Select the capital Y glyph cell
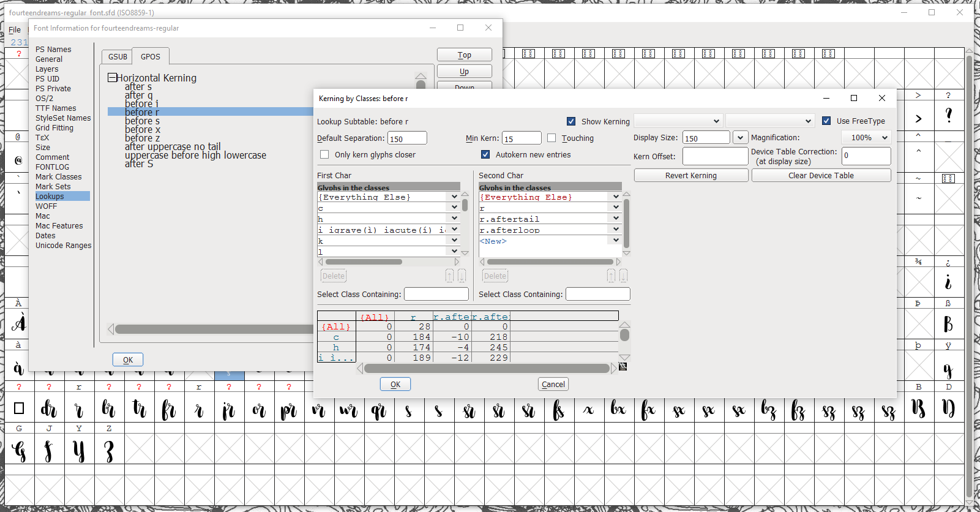 coord(79,450)
